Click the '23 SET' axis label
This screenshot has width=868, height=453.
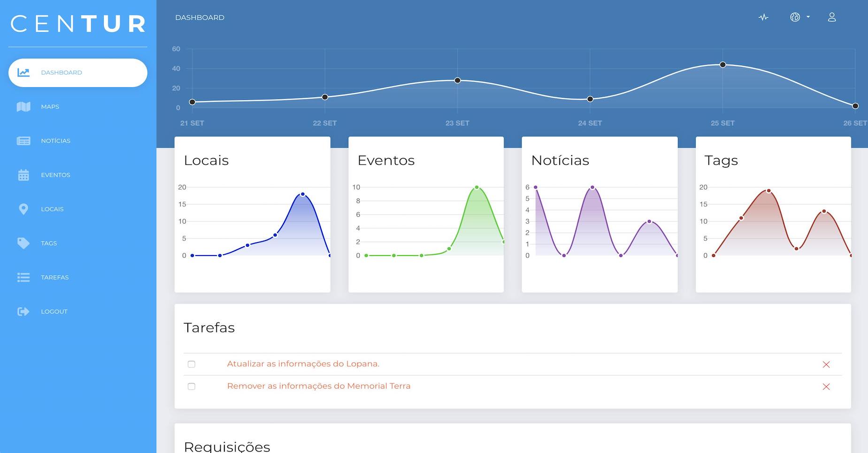click(x=457, y=123)
